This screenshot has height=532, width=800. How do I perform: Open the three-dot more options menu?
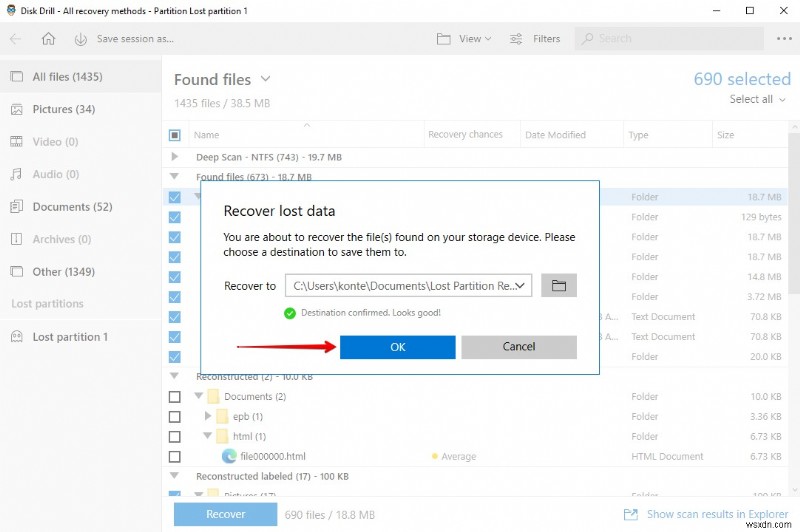pos(783,39)
